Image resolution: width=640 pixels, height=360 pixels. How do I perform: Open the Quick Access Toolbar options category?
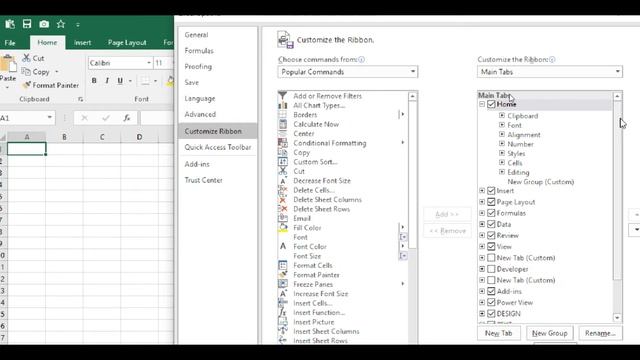[218, 147]
